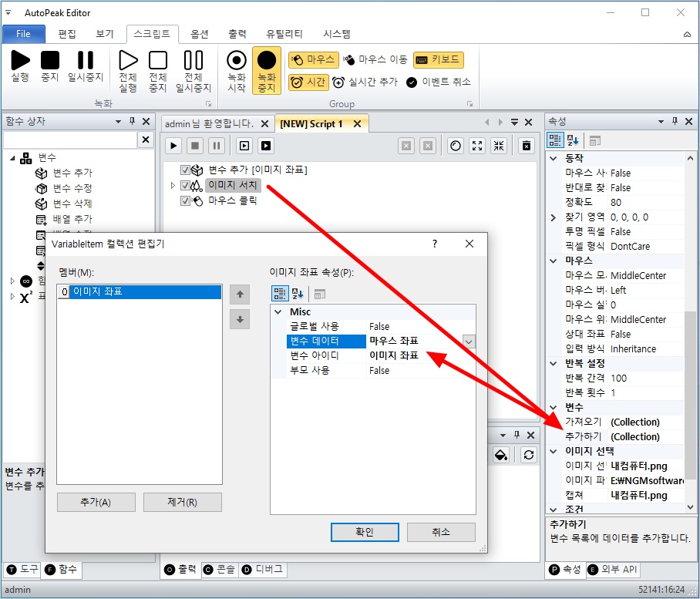The height and width of the screenshot is (599, 700).
Task: Move member up with arrow button
Action: point(240,294)
